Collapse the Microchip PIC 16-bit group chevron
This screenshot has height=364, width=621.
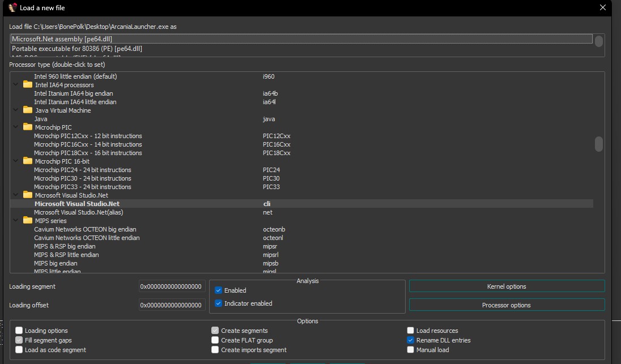click(x=16, y=161)
